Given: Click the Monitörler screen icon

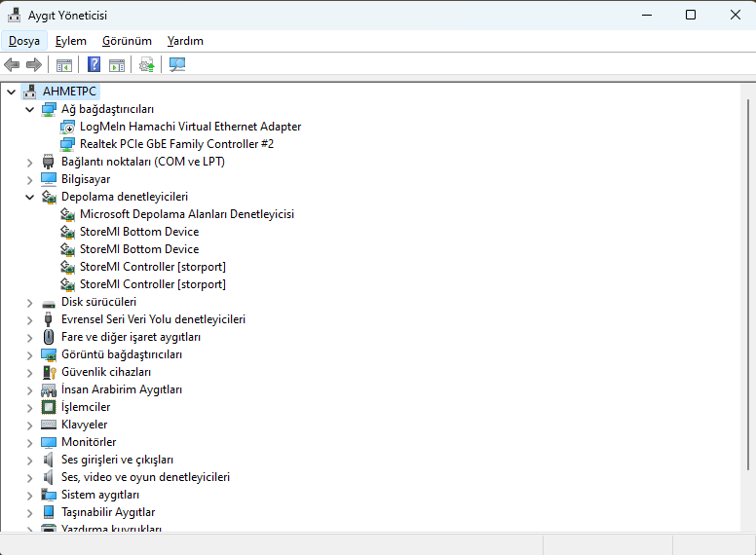Looking at the screenshot, I should [48, 442].
